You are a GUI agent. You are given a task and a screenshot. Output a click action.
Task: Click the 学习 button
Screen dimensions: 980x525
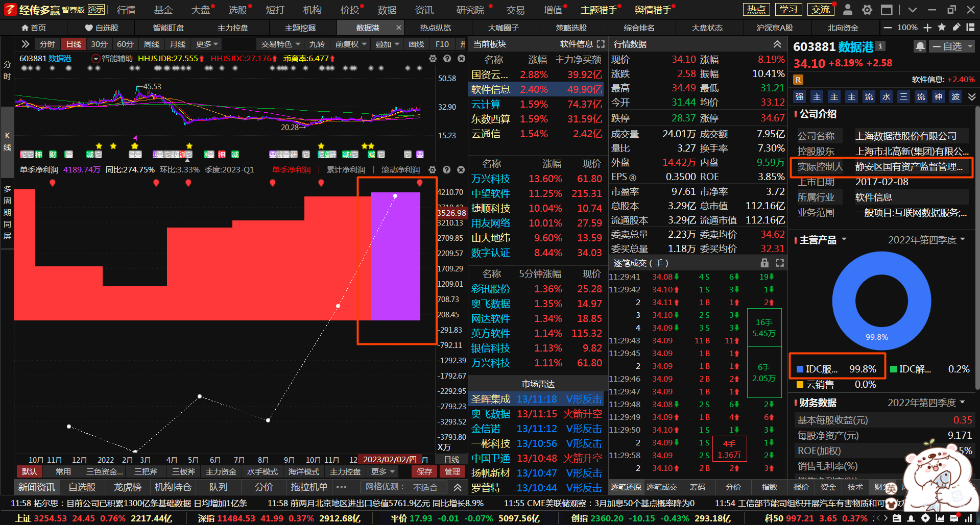click(x=788, y=9)
